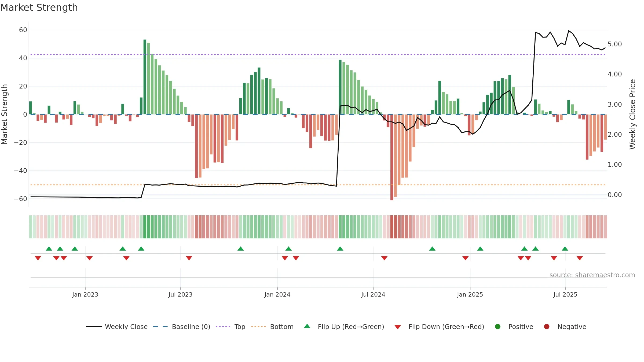Toggle the Top legend item
This screenshot has height=362, width=644.
pos(230,327)
